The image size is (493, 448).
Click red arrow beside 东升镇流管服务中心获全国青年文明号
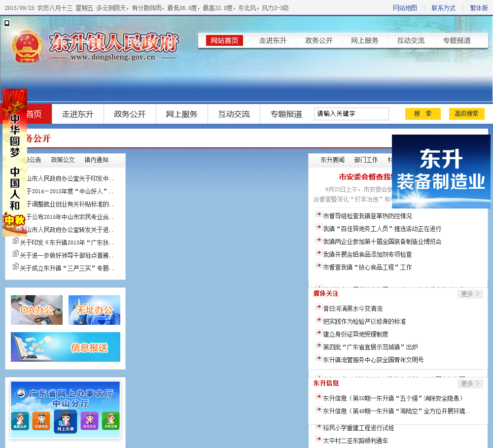319,358
